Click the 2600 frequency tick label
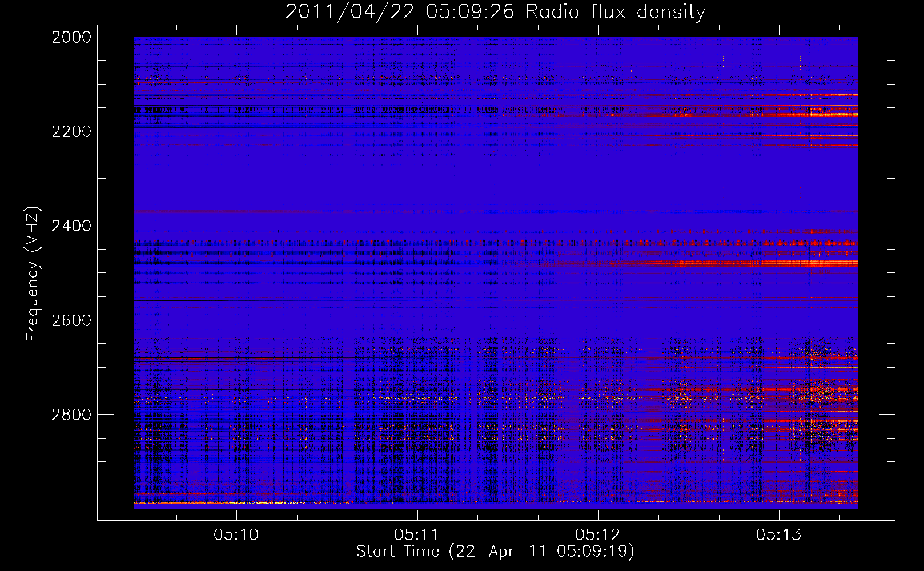 (71, 320)
